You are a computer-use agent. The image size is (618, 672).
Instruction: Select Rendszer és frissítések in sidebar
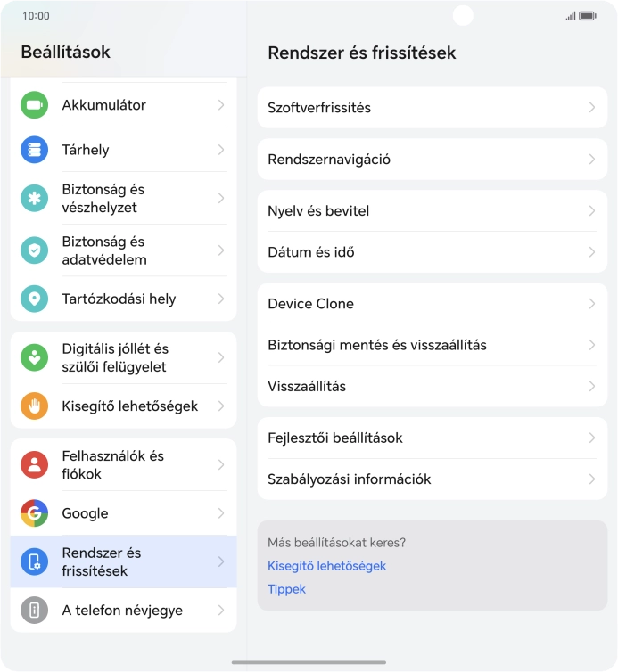(123, 561)
